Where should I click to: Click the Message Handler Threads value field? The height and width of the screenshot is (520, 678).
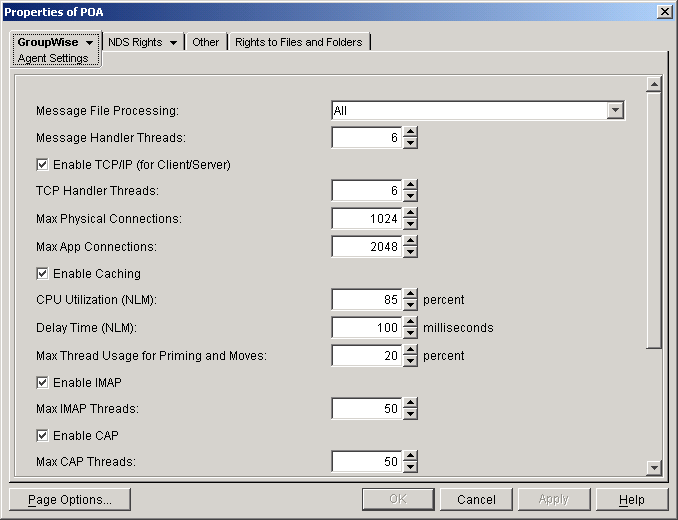[367, 137]
